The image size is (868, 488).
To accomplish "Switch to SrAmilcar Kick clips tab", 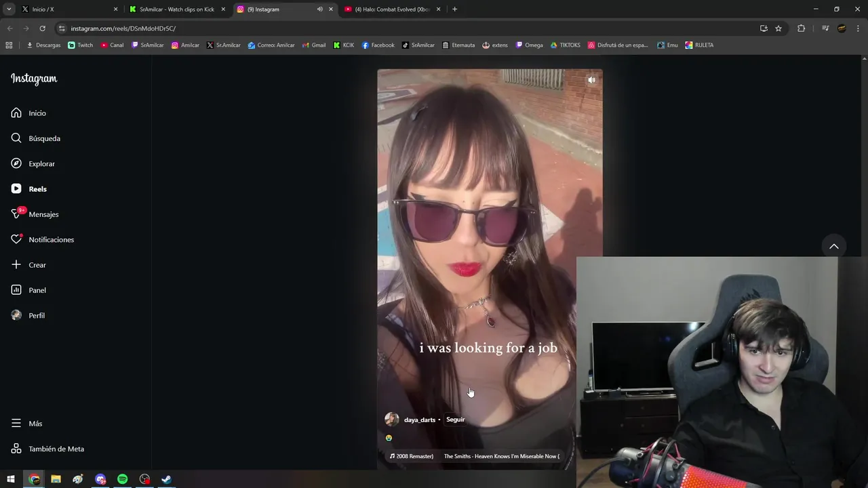I will click(178, 9).
